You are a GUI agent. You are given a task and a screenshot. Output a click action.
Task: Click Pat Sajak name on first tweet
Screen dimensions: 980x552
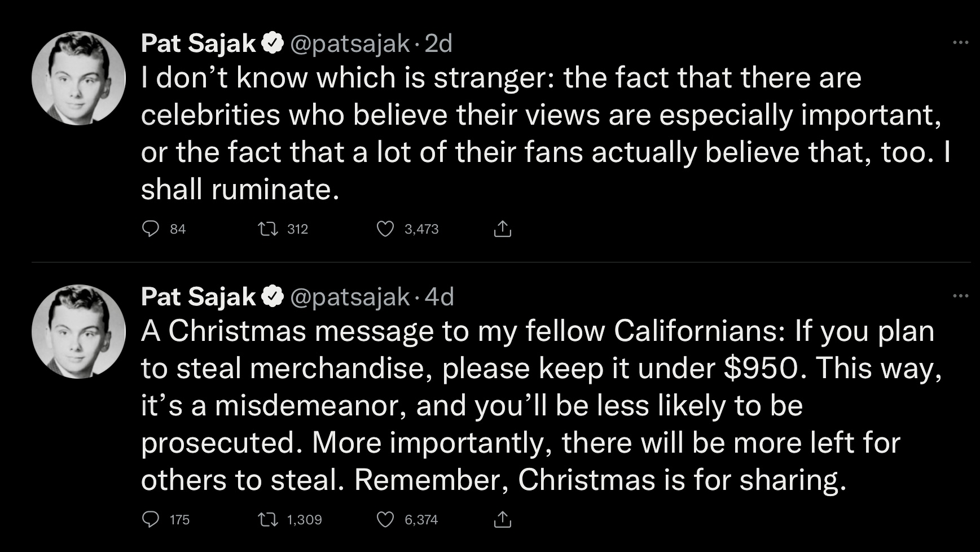point(198,43)
